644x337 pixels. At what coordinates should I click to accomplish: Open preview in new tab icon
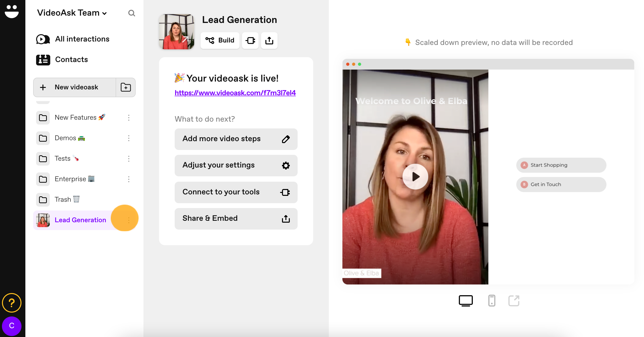pyautogui.click(x=514, y=300)
